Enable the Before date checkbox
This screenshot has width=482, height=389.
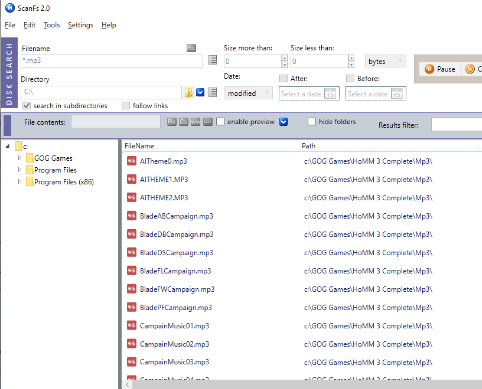click(x=350, y=78)
